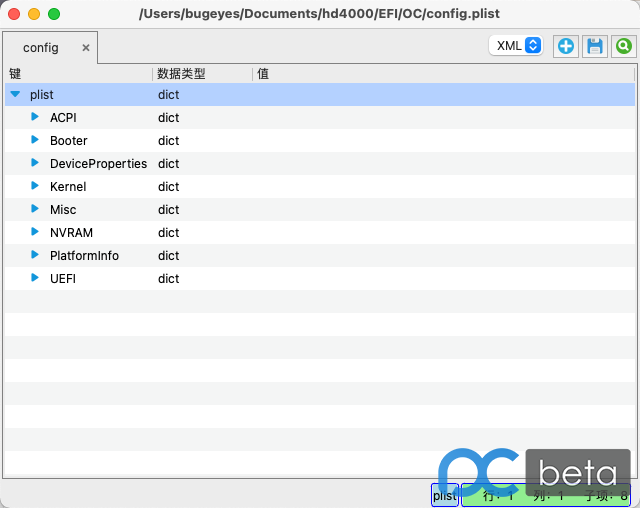
Task: Open the XML format dropdown
Action: point(516,45)
